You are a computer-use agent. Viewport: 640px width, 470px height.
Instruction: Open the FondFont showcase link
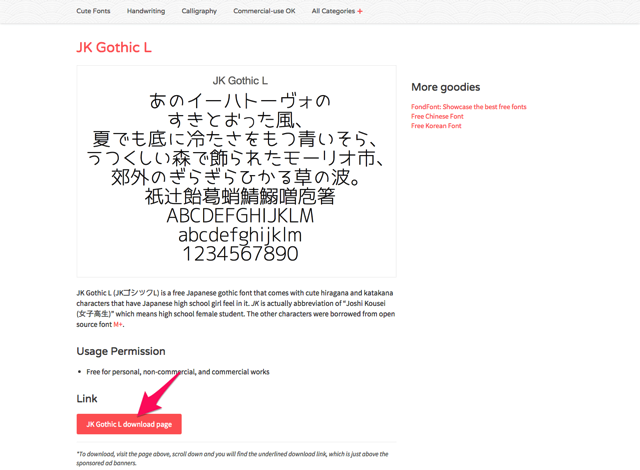[x=468, y=107]
